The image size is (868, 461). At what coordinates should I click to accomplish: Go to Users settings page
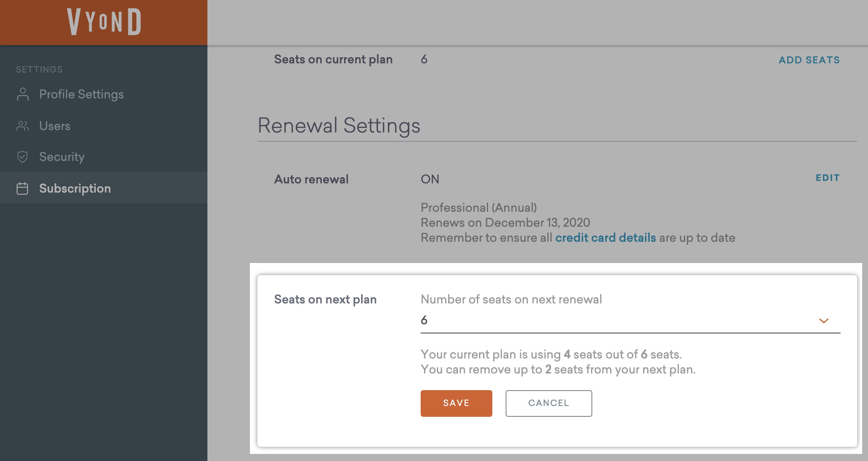coord(55,126)
